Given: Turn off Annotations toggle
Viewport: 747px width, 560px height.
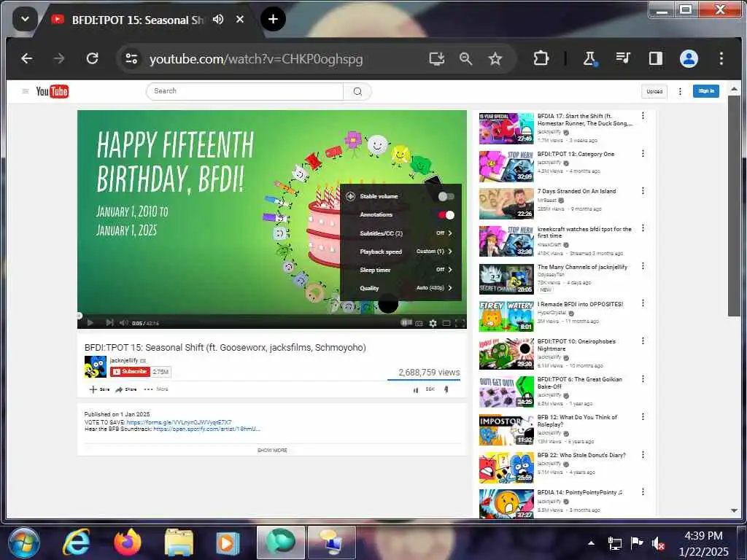Looking at the screenshot, I should tap(446, 215).
